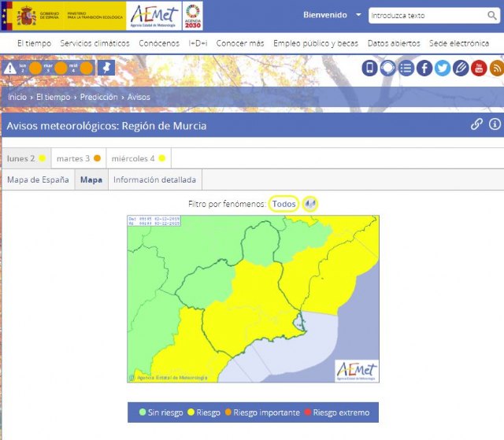Screen dimensions: 504x440
Task: Open the information icon in the title bar
Action: 495,124
